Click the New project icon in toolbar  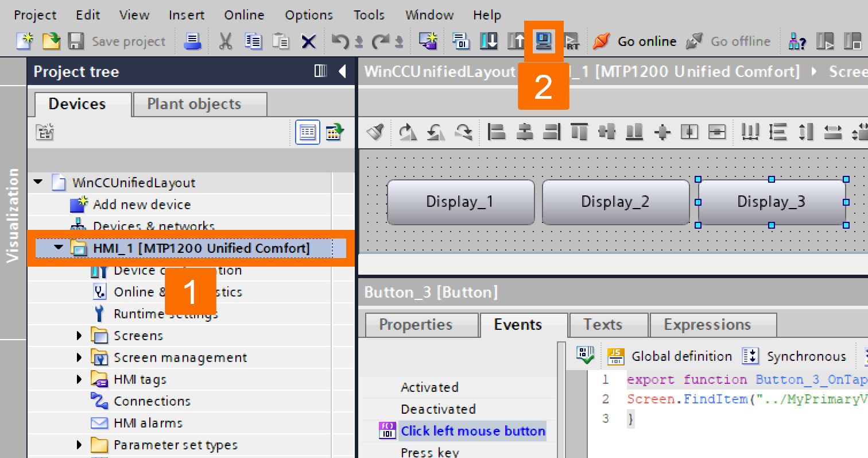pos(25,41)
